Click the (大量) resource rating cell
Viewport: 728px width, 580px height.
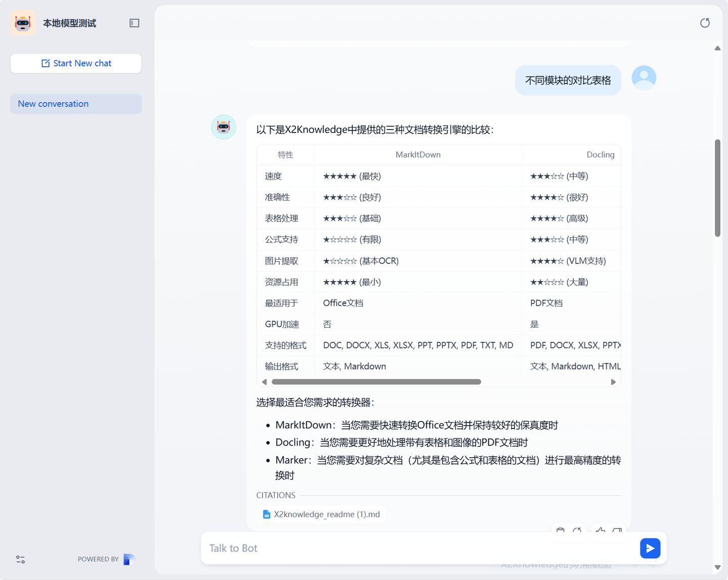coord(559,282)
